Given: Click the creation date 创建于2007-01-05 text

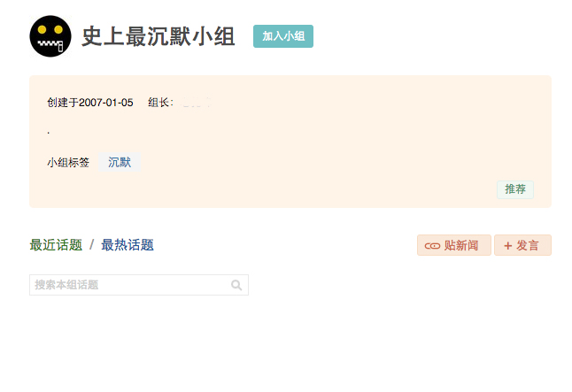Looking at the screenshot, I should tap(90, 103).
